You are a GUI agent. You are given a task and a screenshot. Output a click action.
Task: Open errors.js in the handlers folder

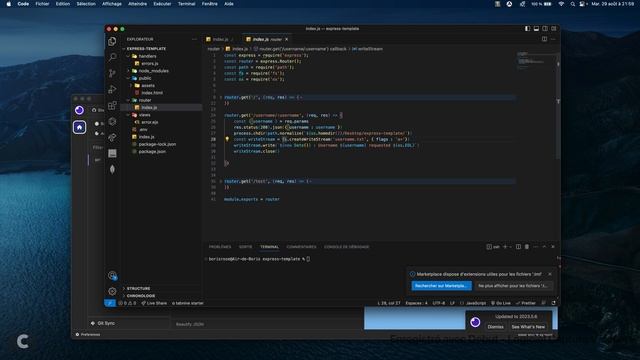click(x=149, y=63)
